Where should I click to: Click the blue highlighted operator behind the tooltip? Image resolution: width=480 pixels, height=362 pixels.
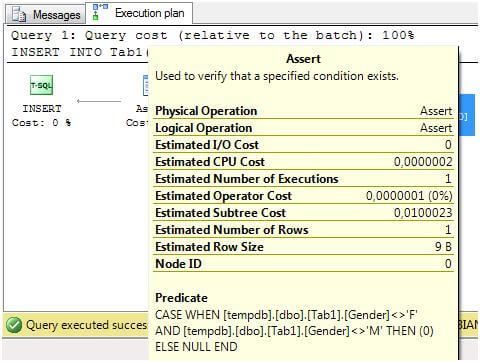point(467,115)
